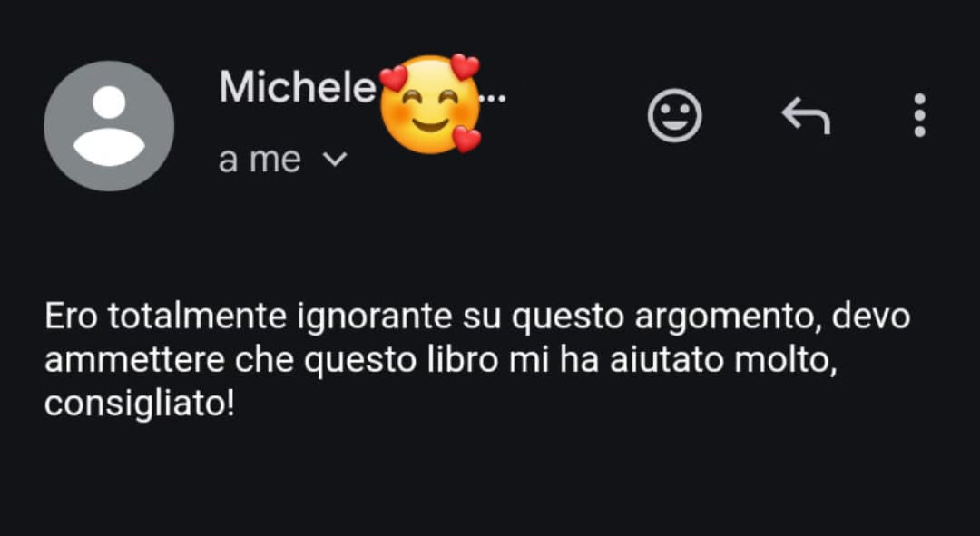Expand recipient details with the chevron
The image size is (980, 536).
tap(335, 160)
